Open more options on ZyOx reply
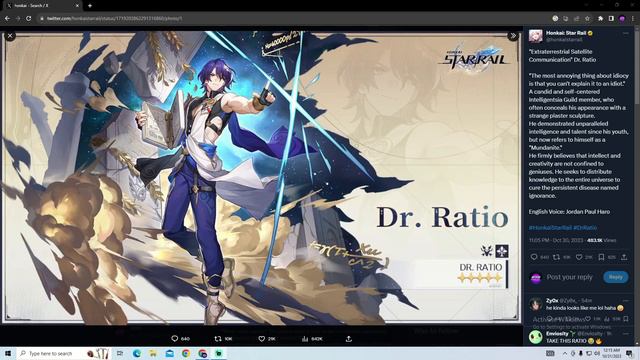Viewport: 640px width, 360px height. click(x=626, y=301)
